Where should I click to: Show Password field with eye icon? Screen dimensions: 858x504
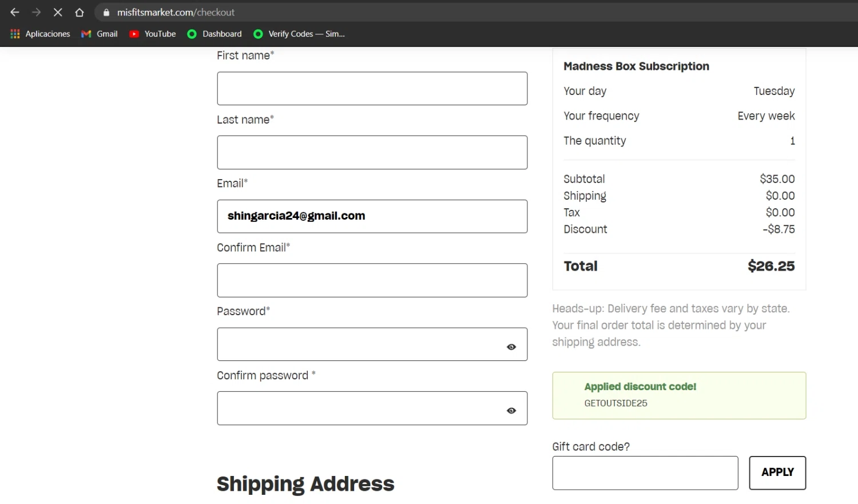click(511, 347)
